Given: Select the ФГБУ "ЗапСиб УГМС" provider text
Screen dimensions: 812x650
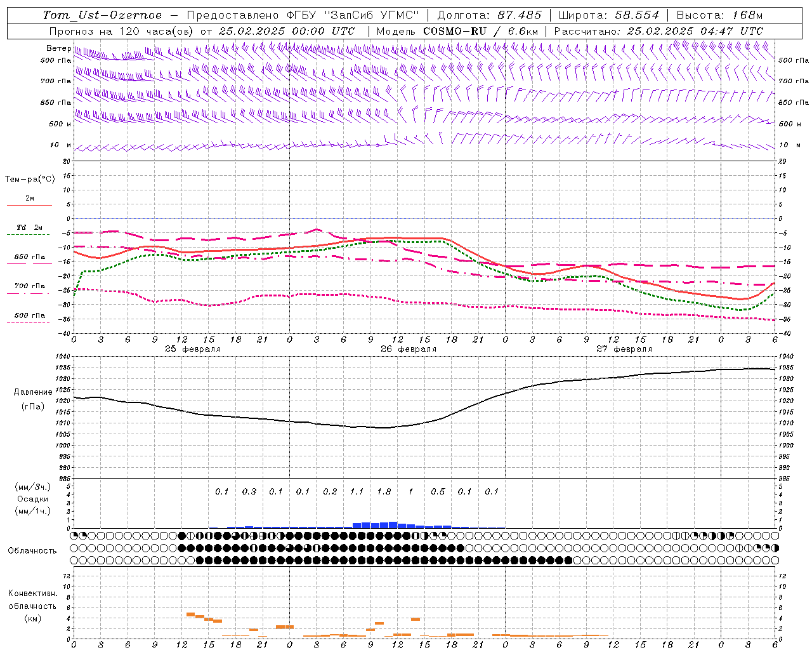Looking at the screenshot, I should tap(355, 15).
